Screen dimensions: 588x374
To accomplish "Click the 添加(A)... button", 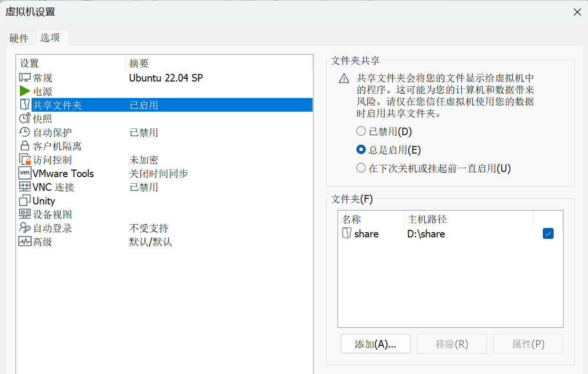I will 376,344.
